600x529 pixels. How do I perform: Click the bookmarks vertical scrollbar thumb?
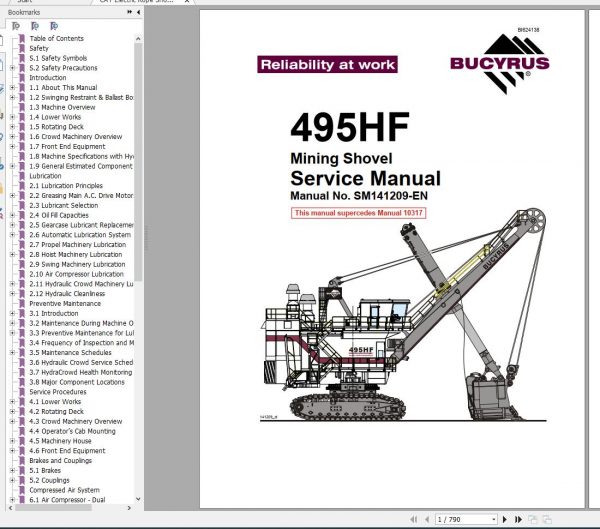coord(138,162)
